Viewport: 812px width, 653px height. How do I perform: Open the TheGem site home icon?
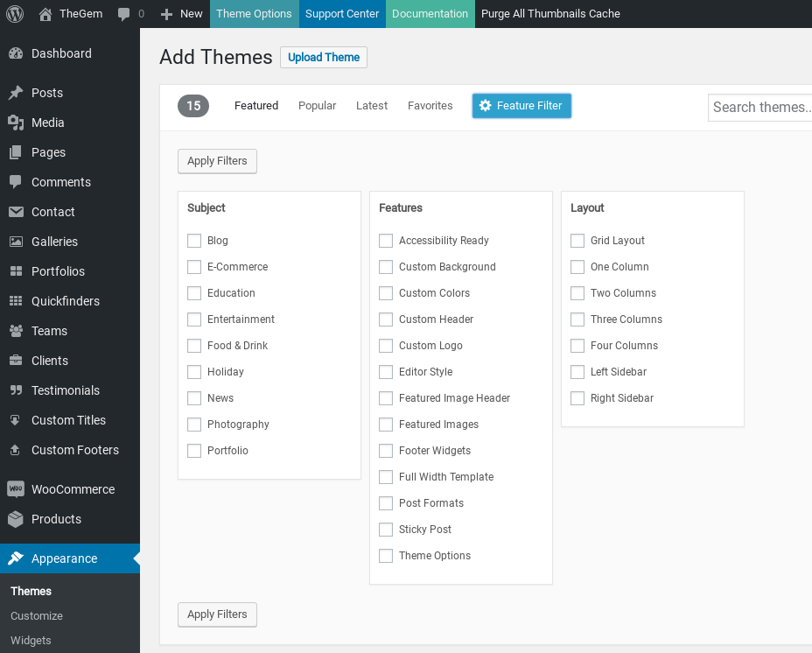coord(45,14)
